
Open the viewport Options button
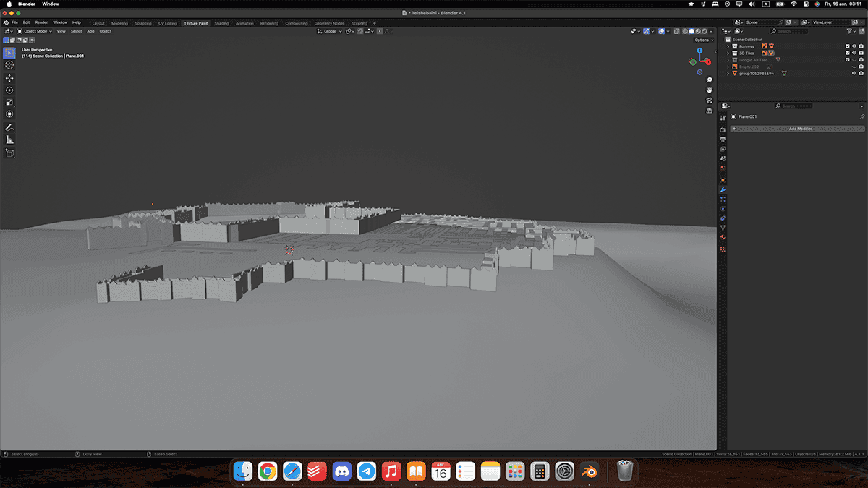click(x=702, y=40)
